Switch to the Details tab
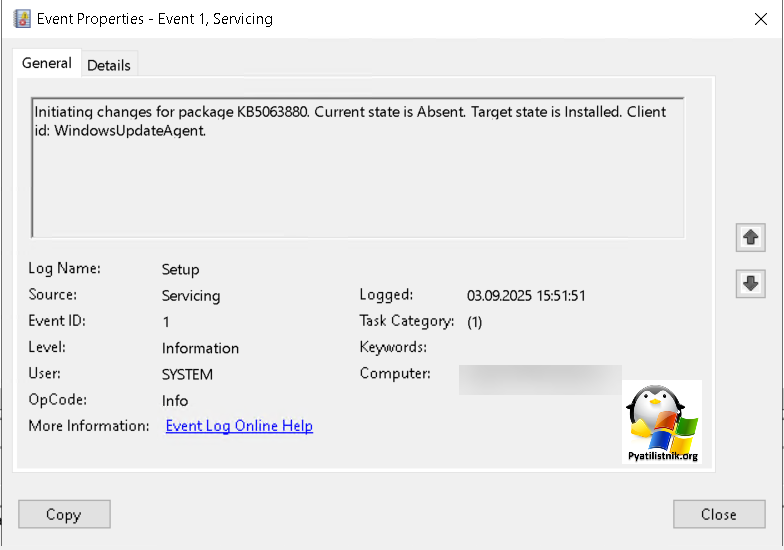Screen dimensions: 784x550 109,65
